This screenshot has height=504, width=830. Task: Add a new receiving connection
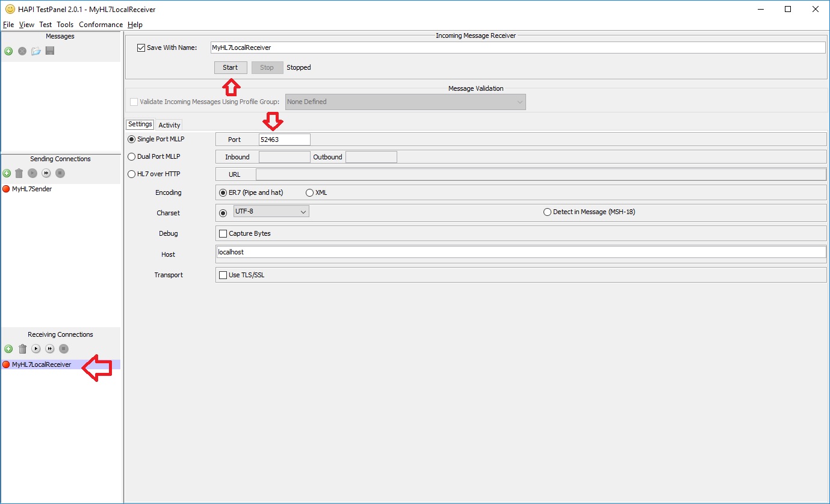pyautogui.click(x=8, y=349)
